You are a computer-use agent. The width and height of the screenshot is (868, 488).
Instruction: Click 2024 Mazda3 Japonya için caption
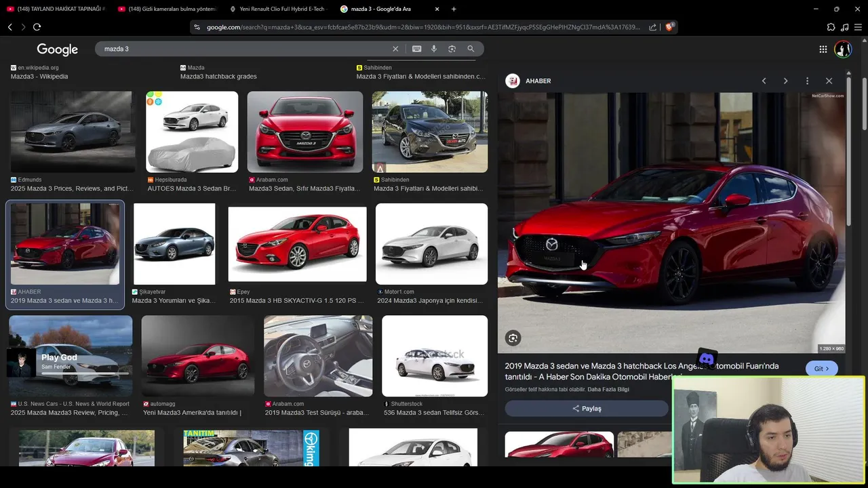[430, 300]
